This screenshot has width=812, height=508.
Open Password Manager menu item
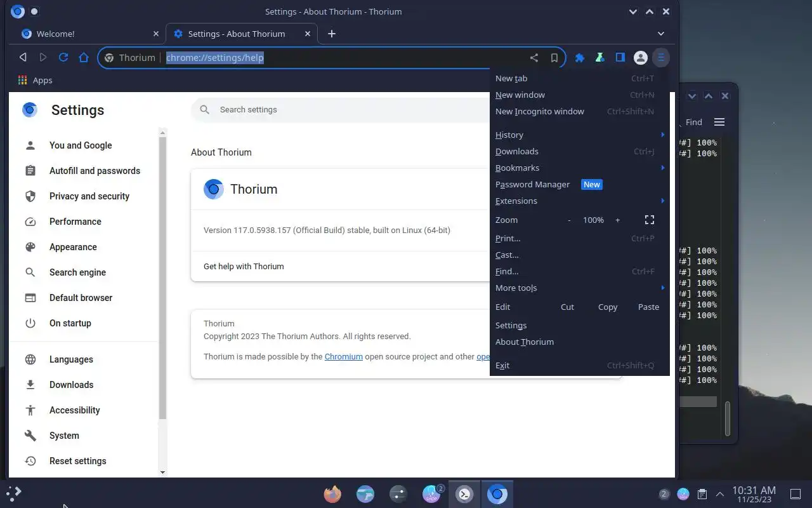click(x=579, y=184)
